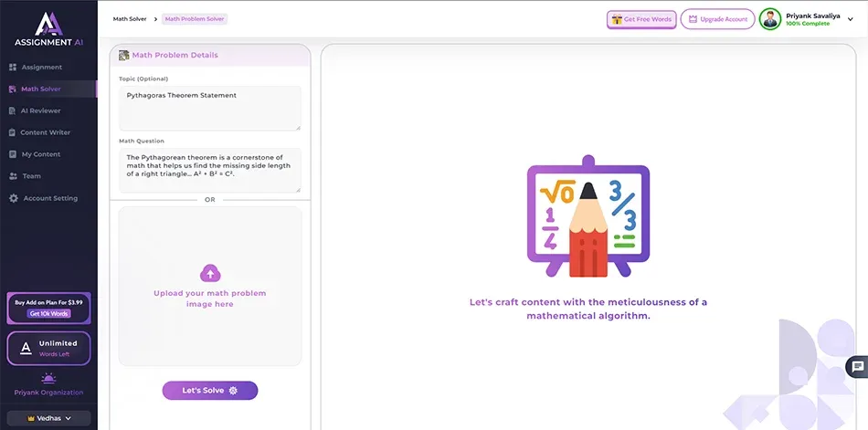
Task: Click the AI Reviewer icon
Action: coord(13,111)
